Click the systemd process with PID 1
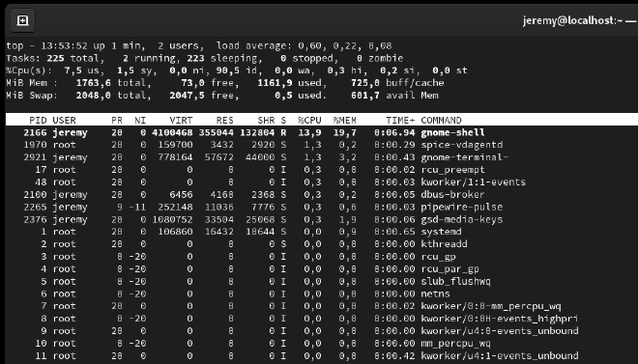This screenshot has height=364, width=638. click(x=441, y=232)
